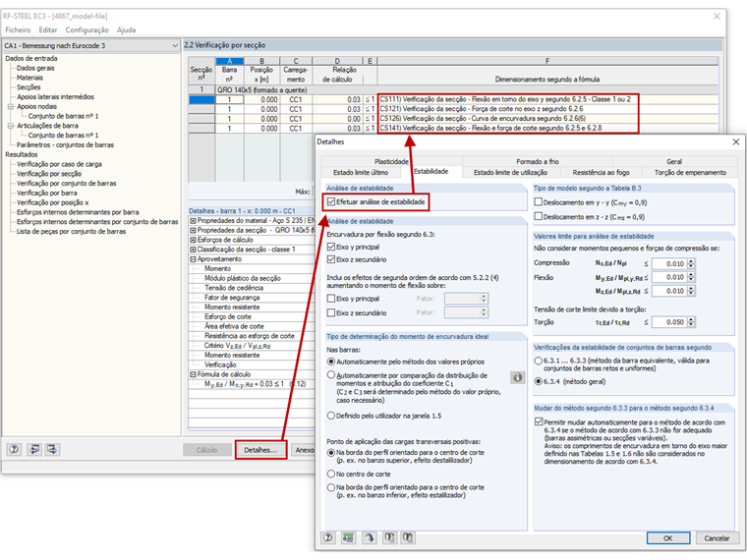The image size is (747, 560).
Task: Select Verificação por caso de carga tree item
Action: tap(59, 164)
